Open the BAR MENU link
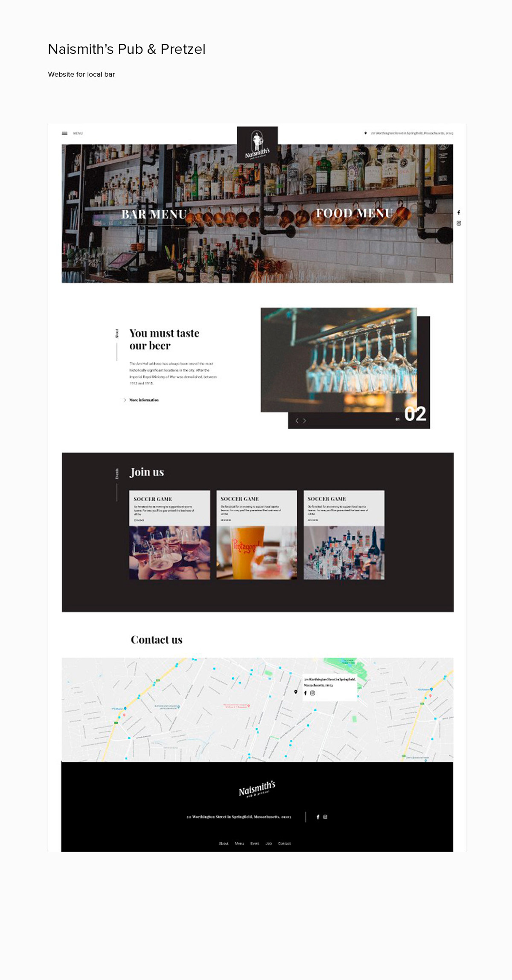 tap(154, 214)
